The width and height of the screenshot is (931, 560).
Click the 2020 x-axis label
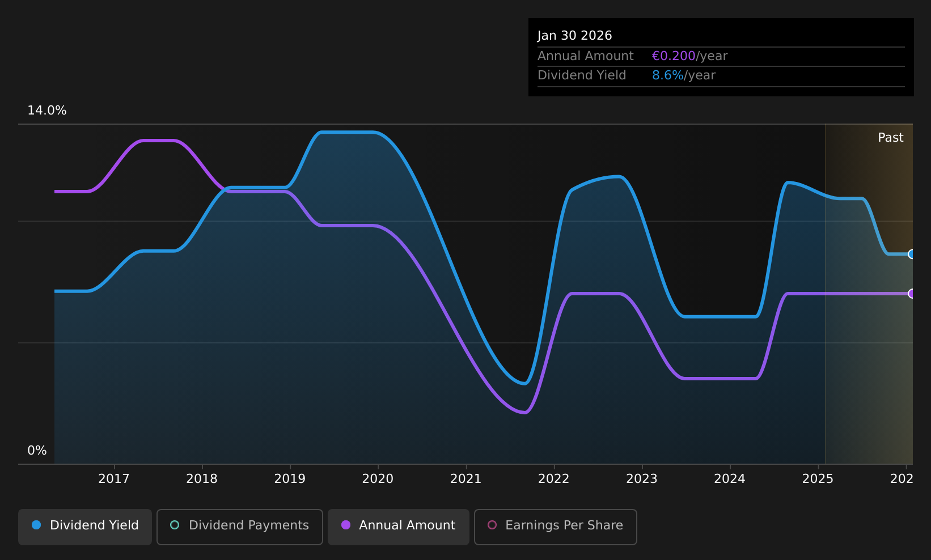pos(378,479)
